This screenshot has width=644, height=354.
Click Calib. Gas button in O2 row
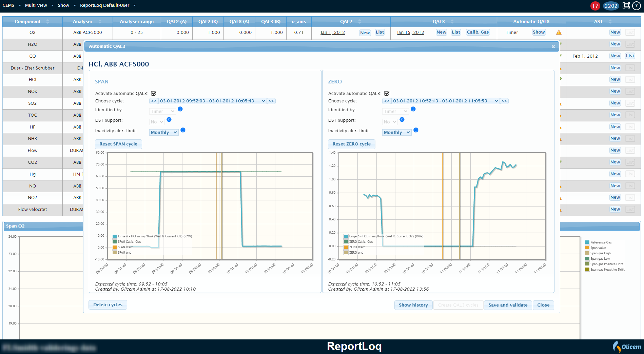478,32
